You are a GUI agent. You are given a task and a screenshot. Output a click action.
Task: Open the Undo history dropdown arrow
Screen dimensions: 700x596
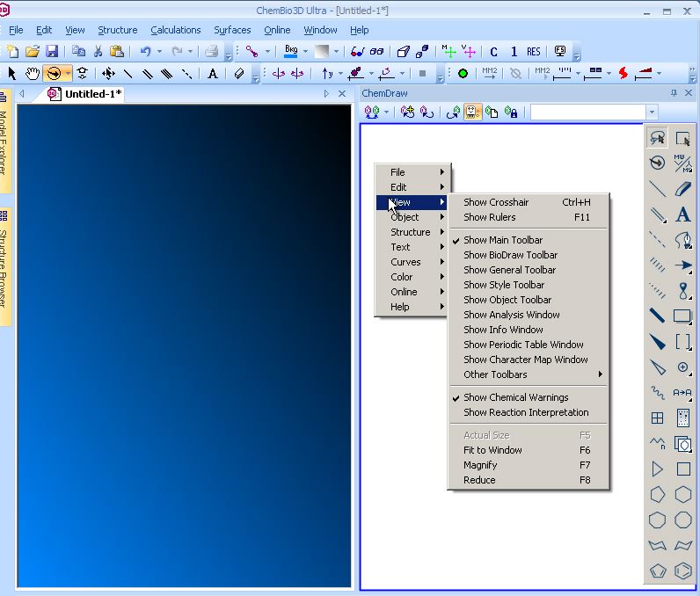(159, 52)
